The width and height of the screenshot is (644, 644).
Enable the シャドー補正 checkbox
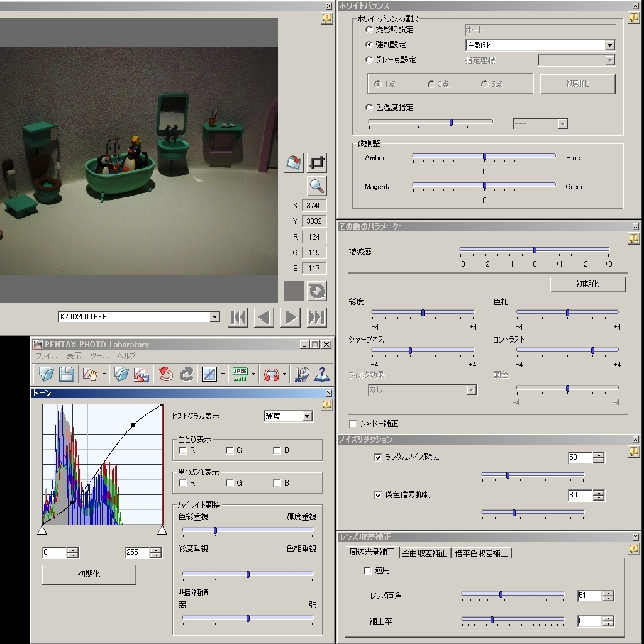353,424
